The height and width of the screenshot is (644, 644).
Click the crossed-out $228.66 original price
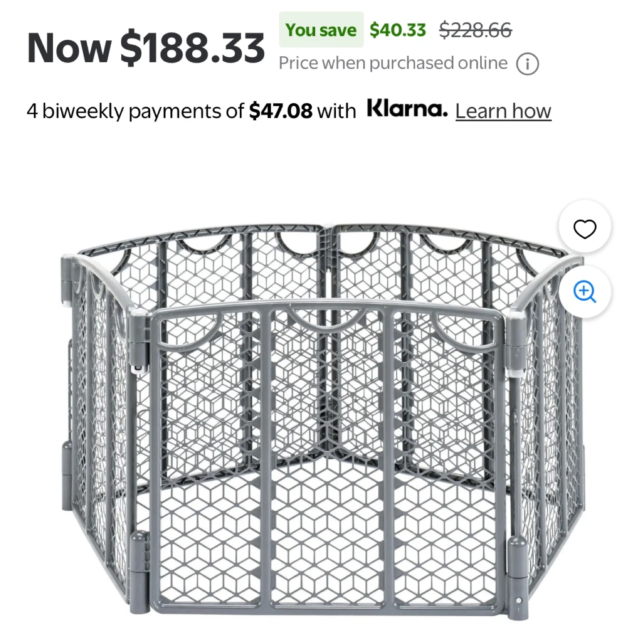475,30
